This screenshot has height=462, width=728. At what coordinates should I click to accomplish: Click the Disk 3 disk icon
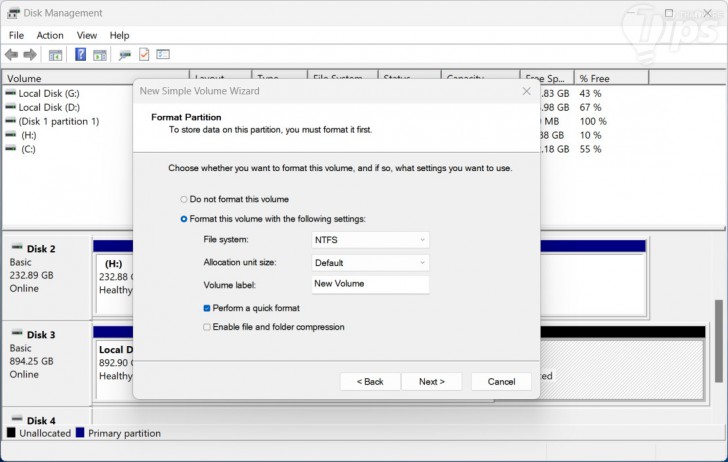click(17, 332)
